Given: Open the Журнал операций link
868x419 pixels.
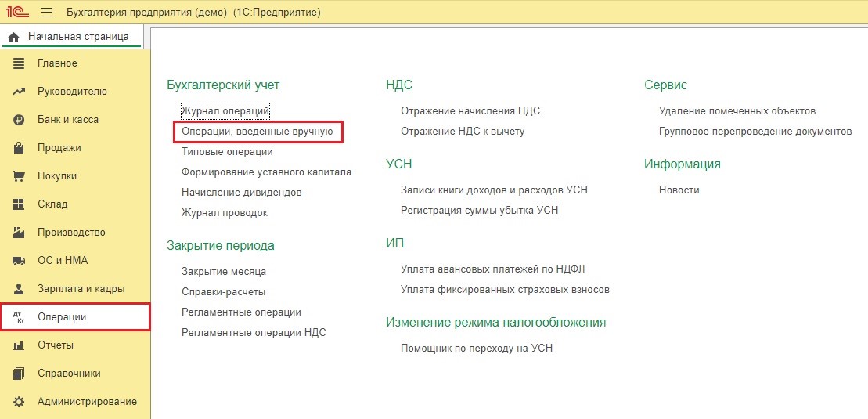Looking at the screenshot, I should coord(225,111).
